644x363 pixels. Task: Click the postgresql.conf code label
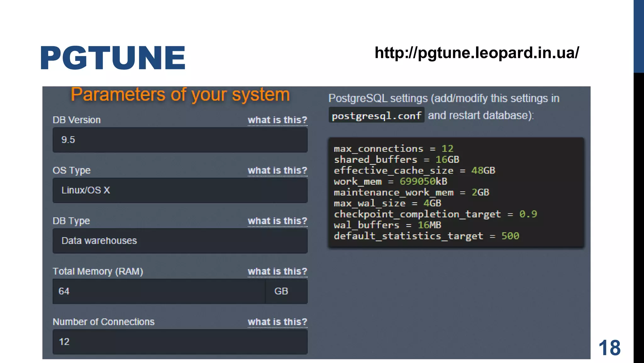point(376,116)
